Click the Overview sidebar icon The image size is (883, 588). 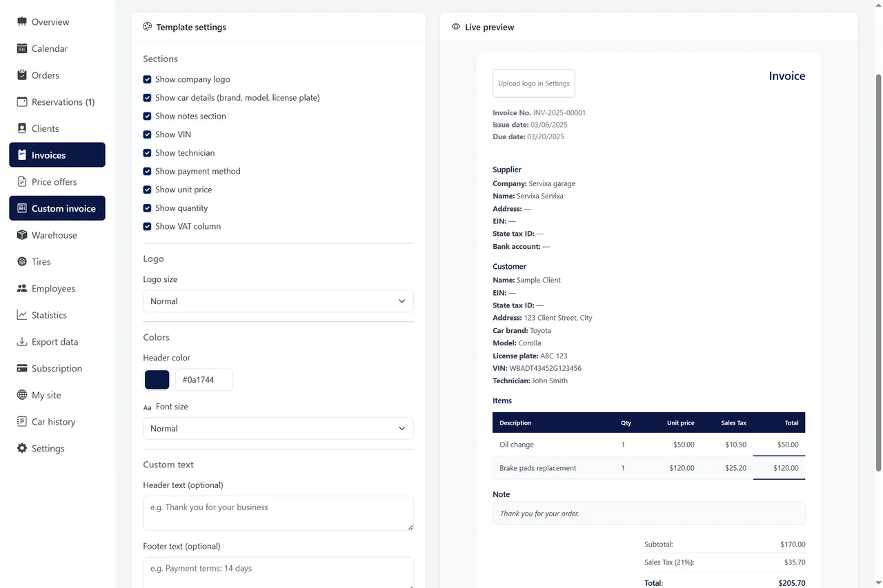pyautogui.click(x=22, y=22)
